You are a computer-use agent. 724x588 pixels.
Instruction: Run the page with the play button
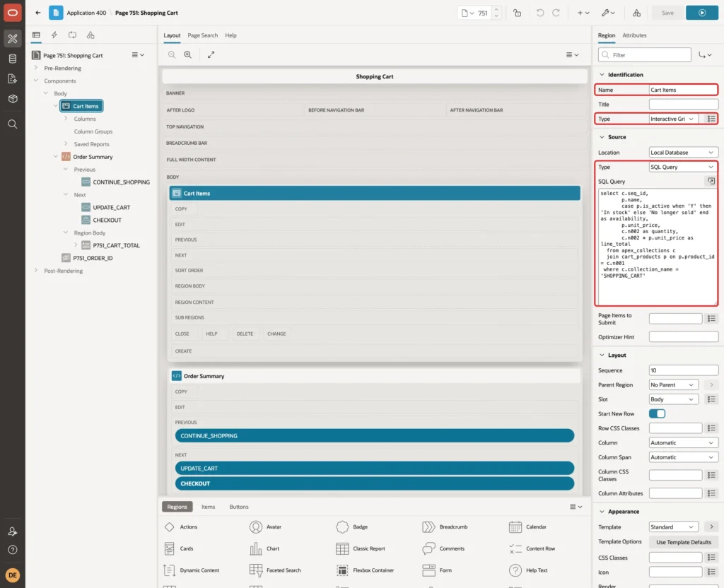(702, 13)
